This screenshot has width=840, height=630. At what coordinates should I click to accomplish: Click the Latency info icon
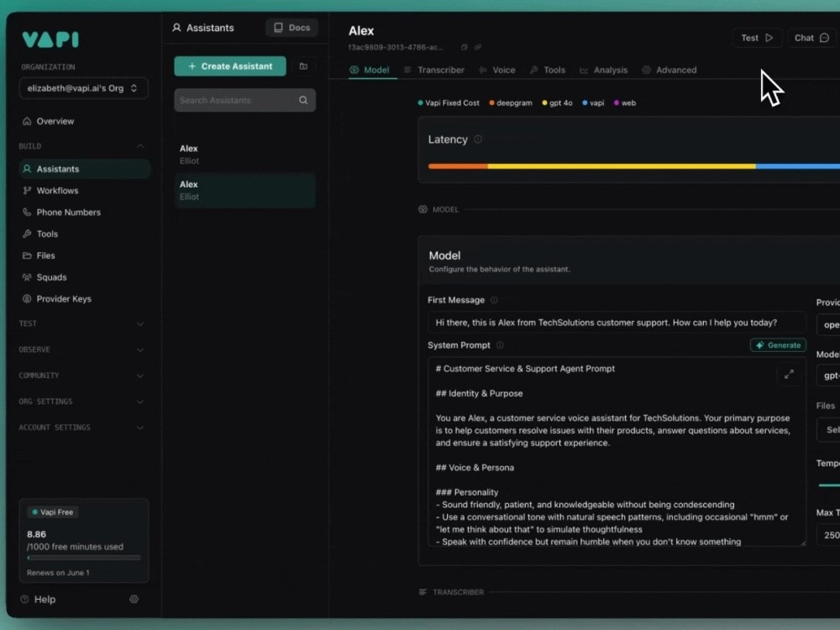(x=478, y=139)
